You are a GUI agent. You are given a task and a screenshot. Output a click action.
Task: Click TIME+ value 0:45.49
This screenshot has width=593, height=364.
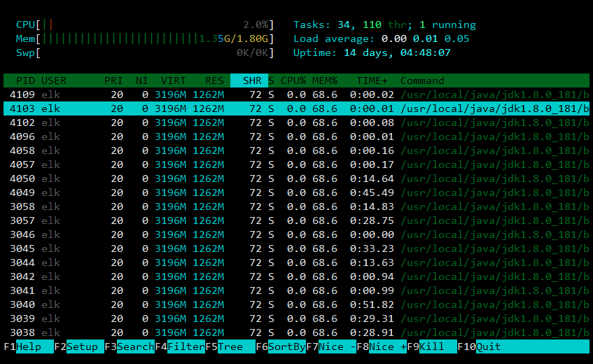[x=372, y=192]
